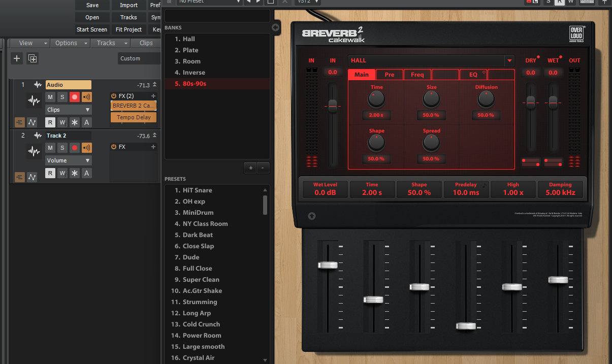Arm record on Track 2

(x=75, y=148)
